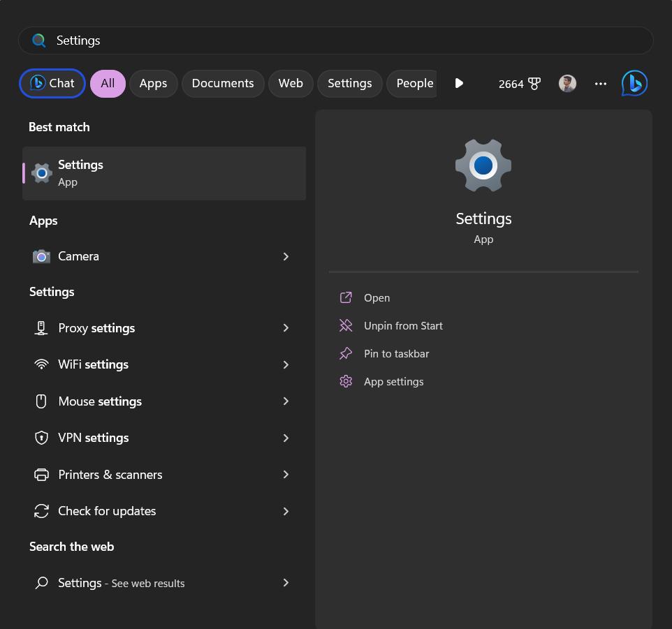Click the App settings gear icon
This screenshot has width=672, height=629.
tap(346, 381)
